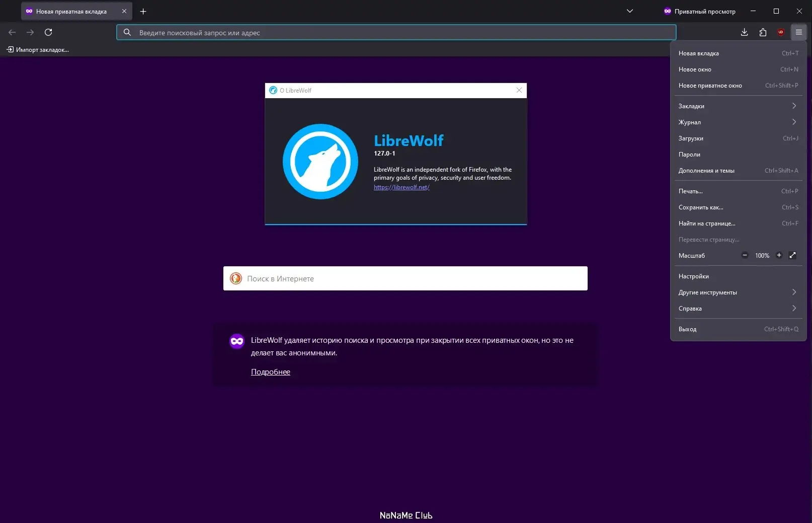The image size is (812, 523).
Task: Open Настройки from the menu
Action: coord(739,276)
